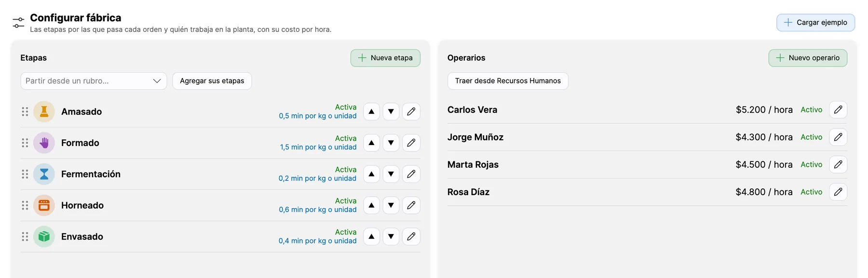Click the Marta Rojas name

(473, 165)
